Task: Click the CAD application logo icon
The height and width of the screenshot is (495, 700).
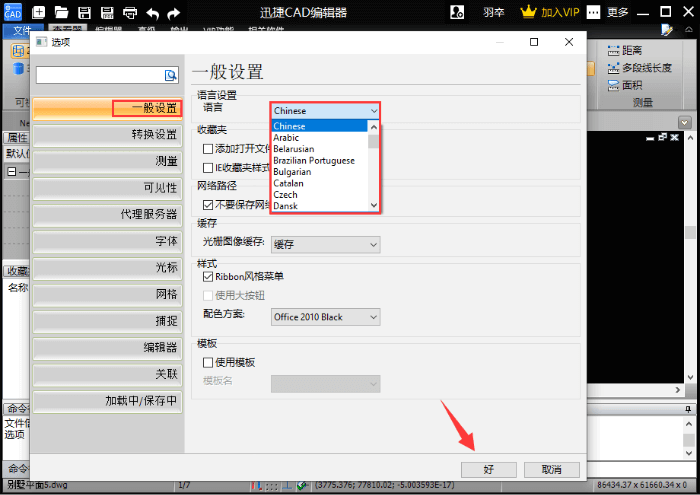Action: (x=12, y=12)
